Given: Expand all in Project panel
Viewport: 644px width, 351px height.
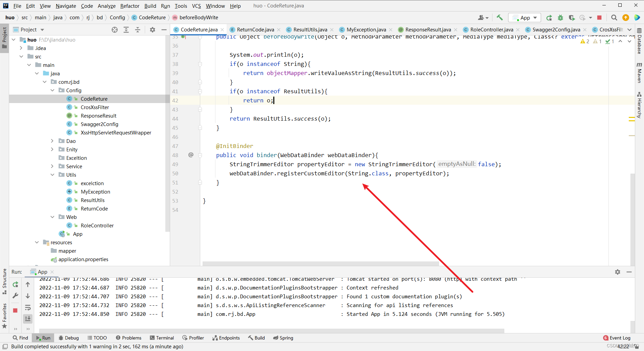Looking at the screenshot, I should (126, 30).
